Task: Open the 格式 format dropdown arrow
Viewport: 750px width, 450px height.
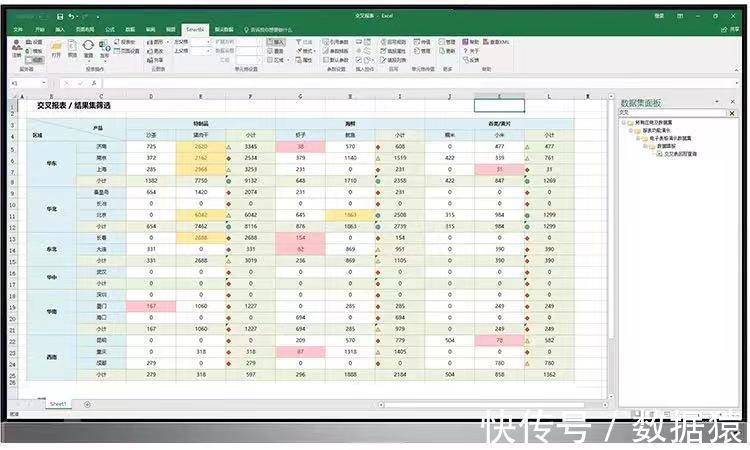Action: pyautogui.click(x=315, y=51)
